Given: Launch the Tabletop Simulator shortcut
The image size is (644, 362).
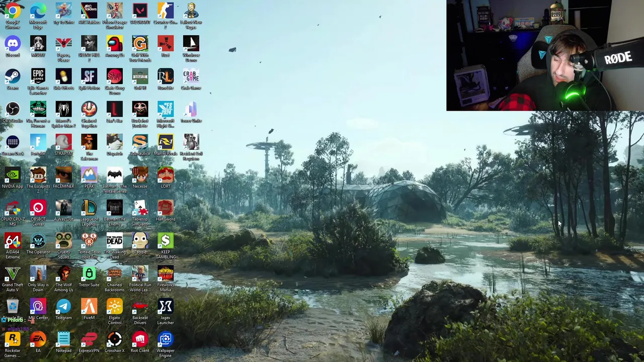Looking at the screenshot, I should tap(140, 213).
